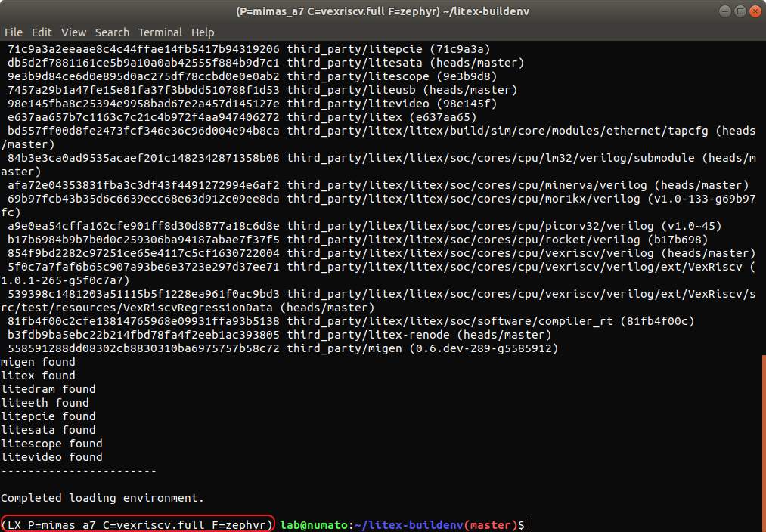Screen dimensions: 766x532
Task: Maximize the terminal window
Action: [738, 11]
